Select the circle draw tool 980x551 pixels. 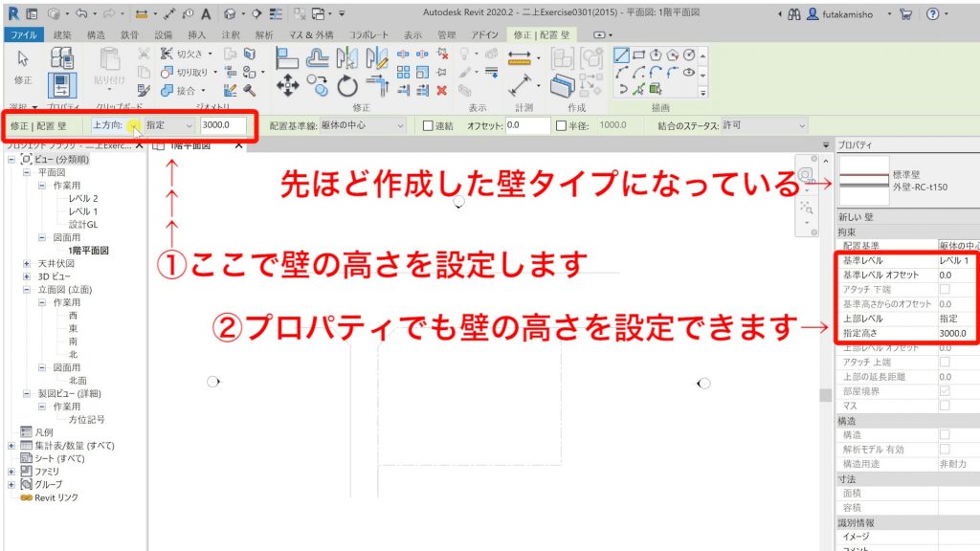point(689,55)
